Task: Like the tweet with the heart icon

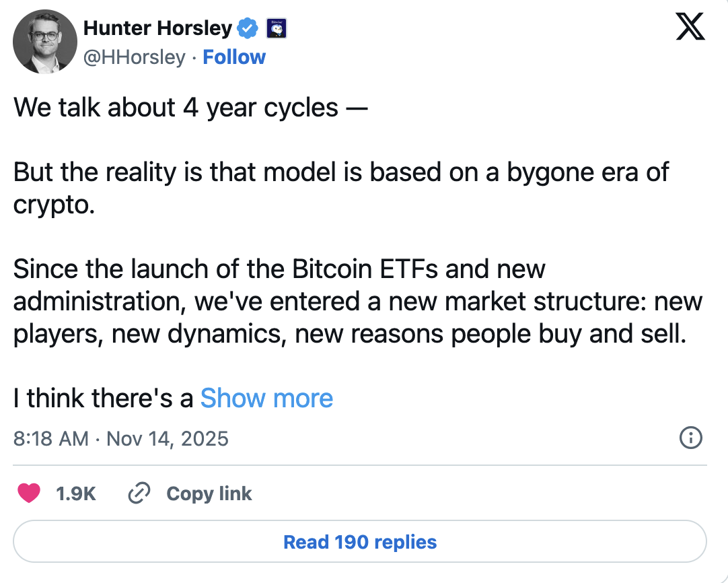Action: [29, 493]
